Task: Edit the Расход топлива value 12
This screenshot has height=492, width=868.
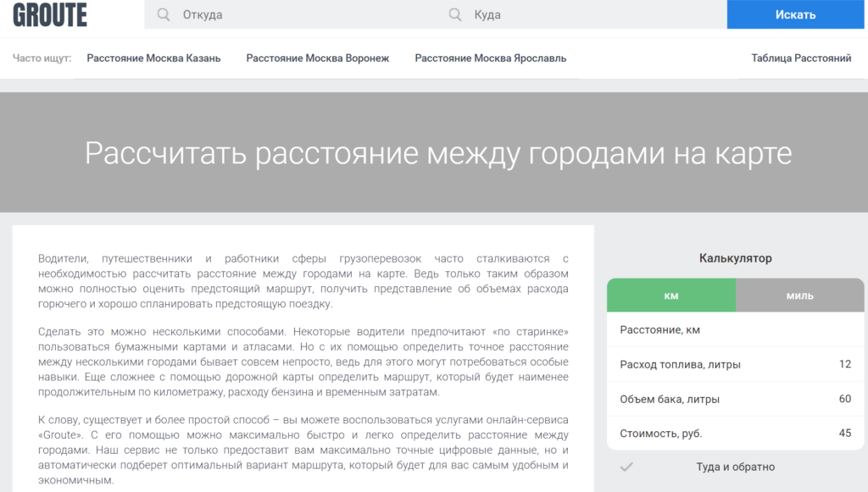Action: coord(844,364)
